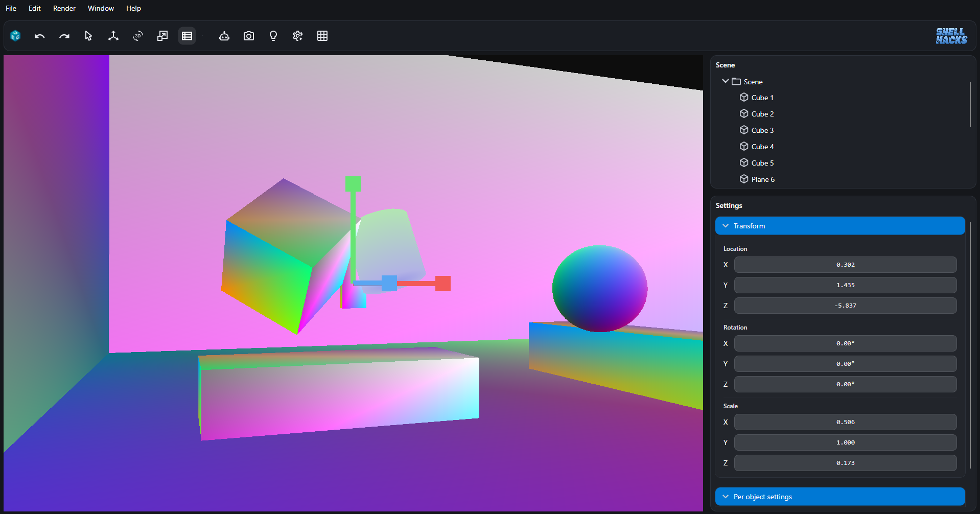Activate the move axes tool
Screen dimensions: 980x514
point(113,36)
